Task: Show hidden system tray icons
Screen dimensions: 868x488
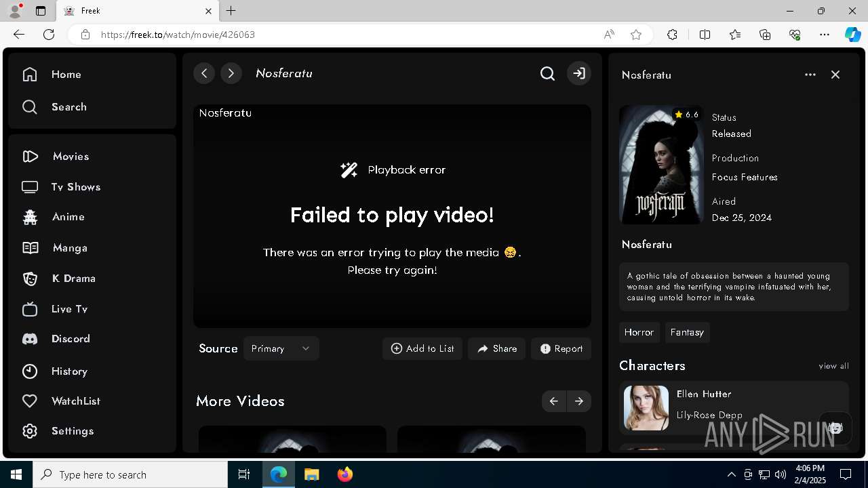Action: (x=731, y=474)
